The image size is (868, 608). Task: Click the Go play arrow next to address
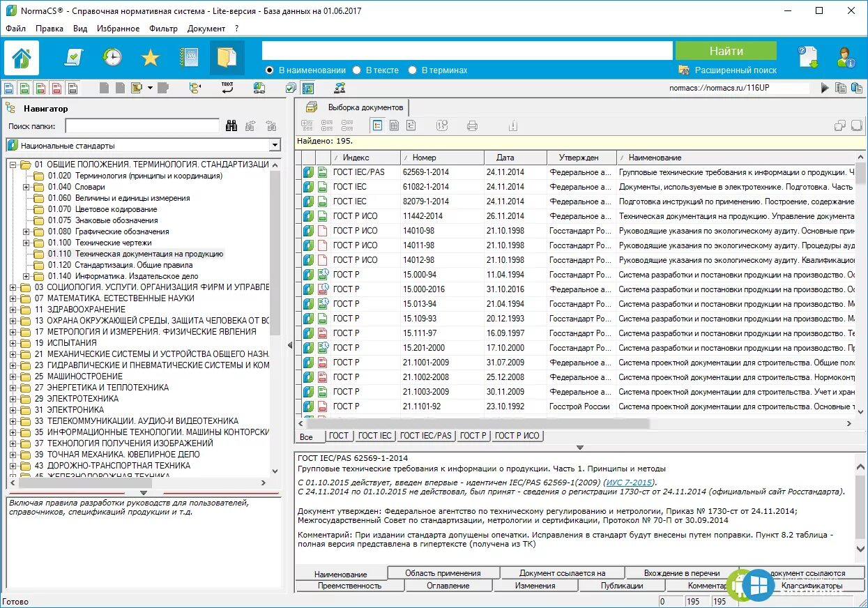pos(825,88)
